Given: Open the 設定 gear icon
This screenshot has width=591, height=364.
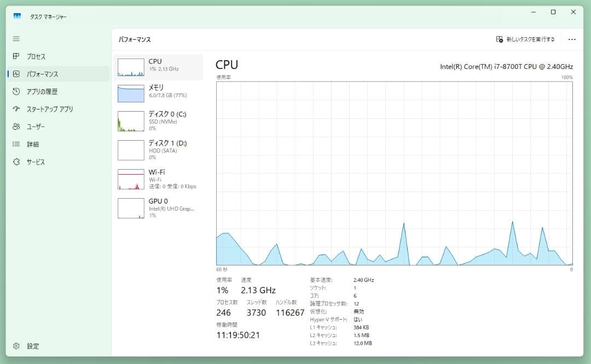Looking at the screenshot, I should point(16,346).
